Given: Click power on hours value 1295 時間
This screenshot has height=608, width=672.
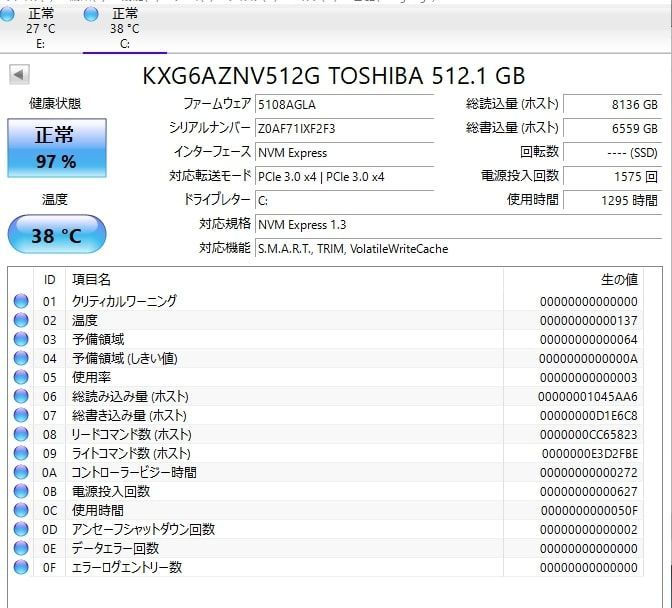Looking at the screenshot, I should pos(612,201).
